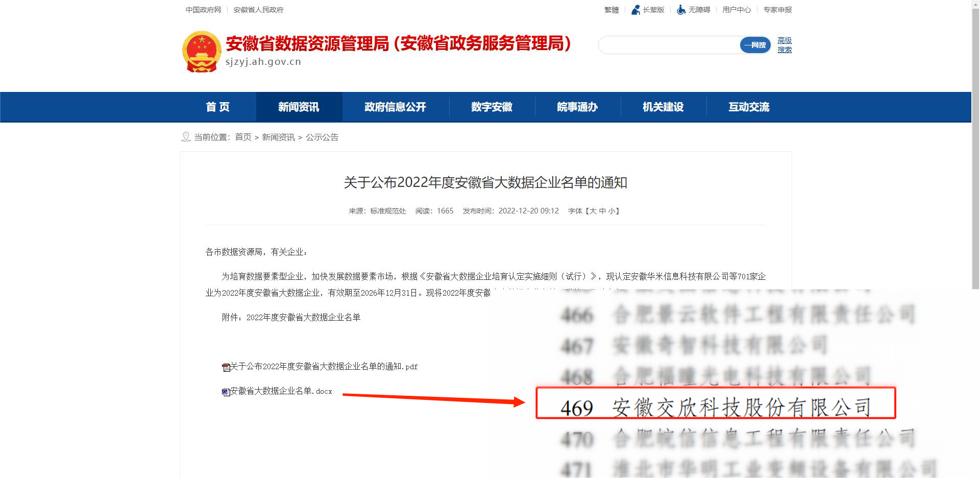Click the accessibility wheelchair icon
This screenshot has height=478, width=980.
pyautogui.click(x=681, y=10)
